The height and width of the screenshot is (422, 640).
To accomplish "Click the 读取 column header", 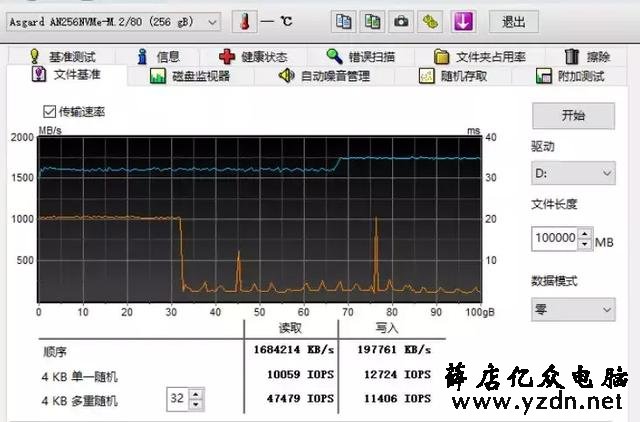I will pyautogui.click(x=290, y=328).
